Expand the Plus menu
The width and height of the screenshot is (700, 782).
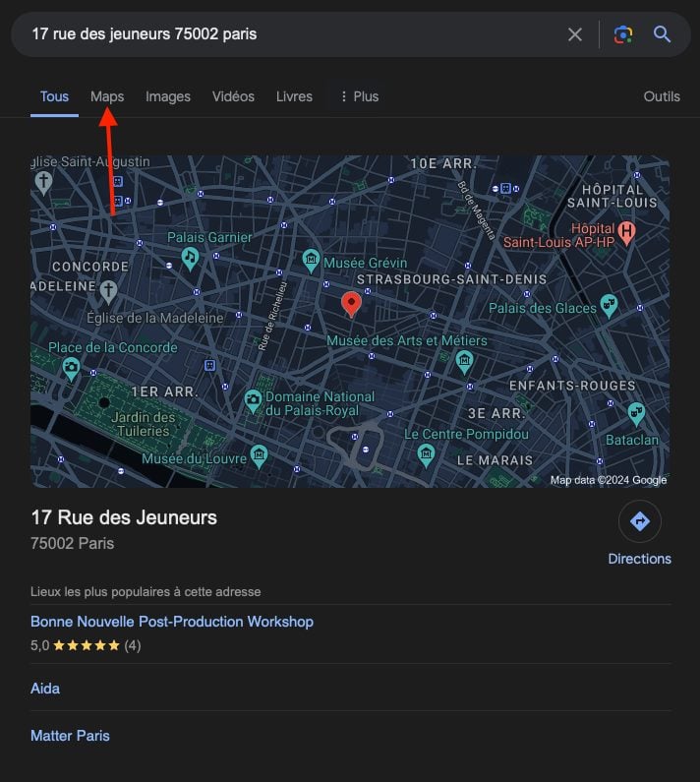pos(360,96)
